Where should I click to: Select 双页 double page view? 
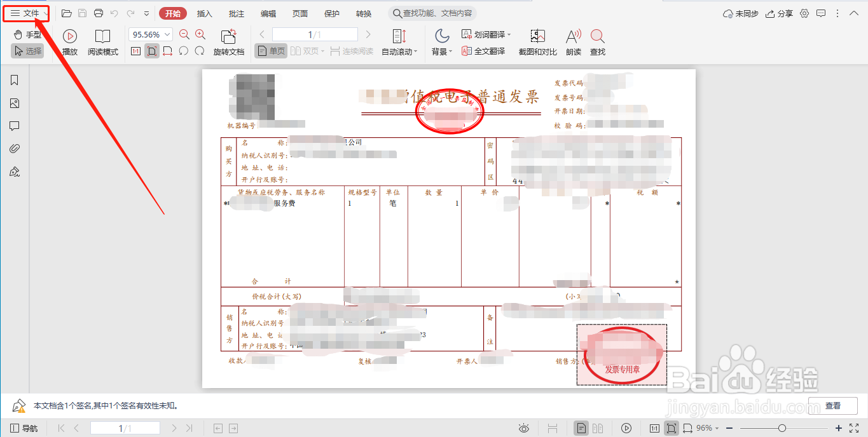(x=308, y=51)
